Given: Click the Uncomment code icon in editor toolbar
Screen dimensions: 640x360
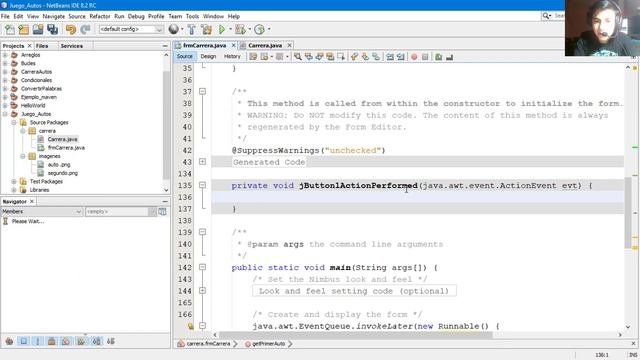Looking at the screenshot, I should click(x=449, y=57).
